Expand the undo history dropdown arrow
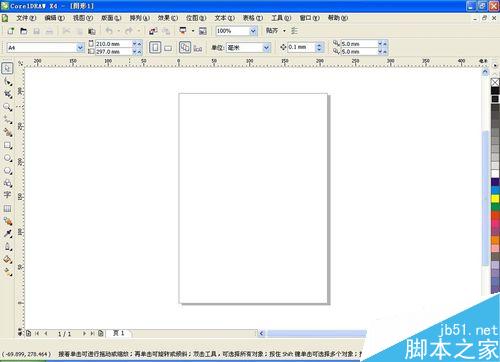Image resolution: width=500 pixels, height=362 pixels. [x=118, y=31]
